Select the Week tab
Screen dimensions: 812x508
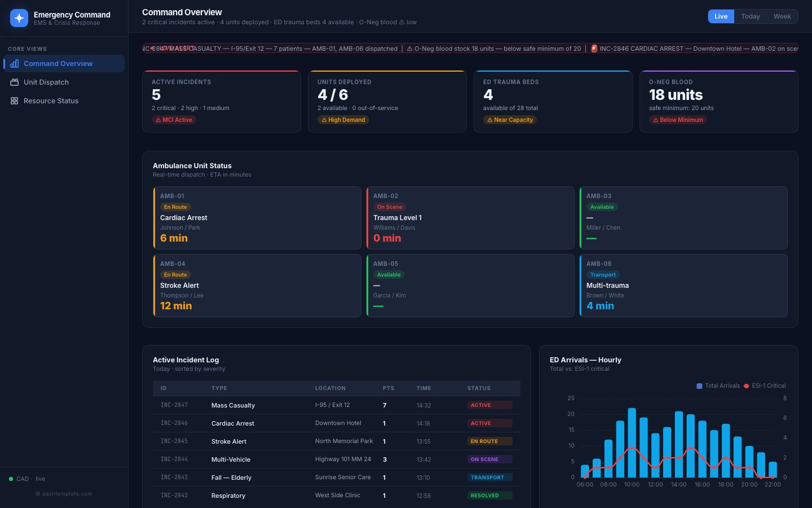pos(782,16)
